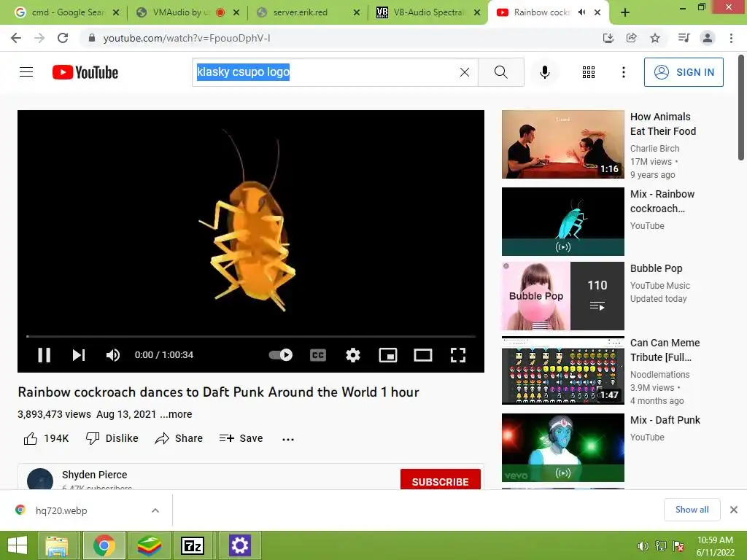Like the video with thumbs up
747x560 pixels.
pos(46,438)
